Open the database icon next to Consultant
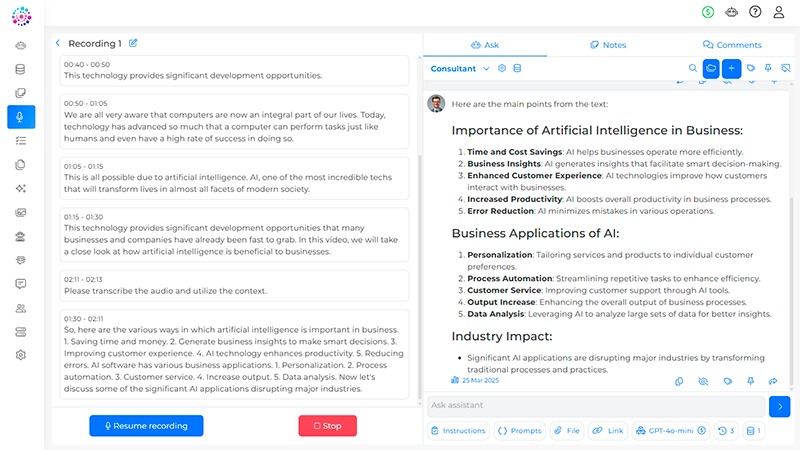The height and width of the screenshot is (450, 800). (x=517, y=68)
